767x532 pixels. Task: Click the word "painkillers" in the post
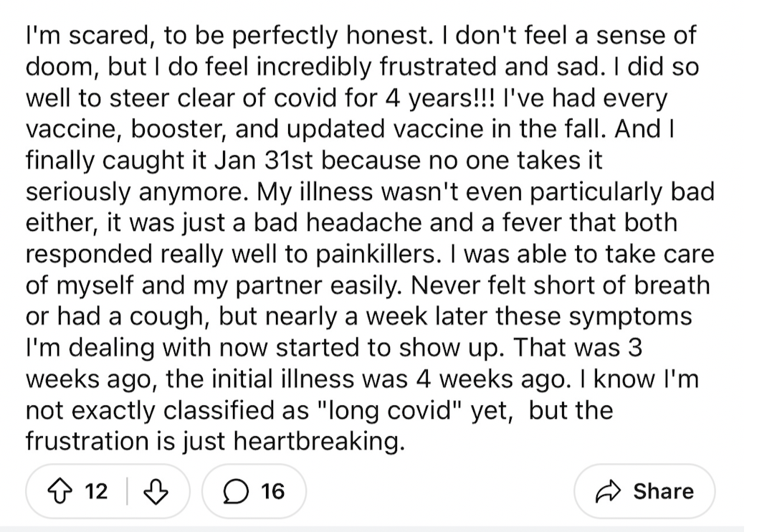pyautogui.click(x=376, y=254)
